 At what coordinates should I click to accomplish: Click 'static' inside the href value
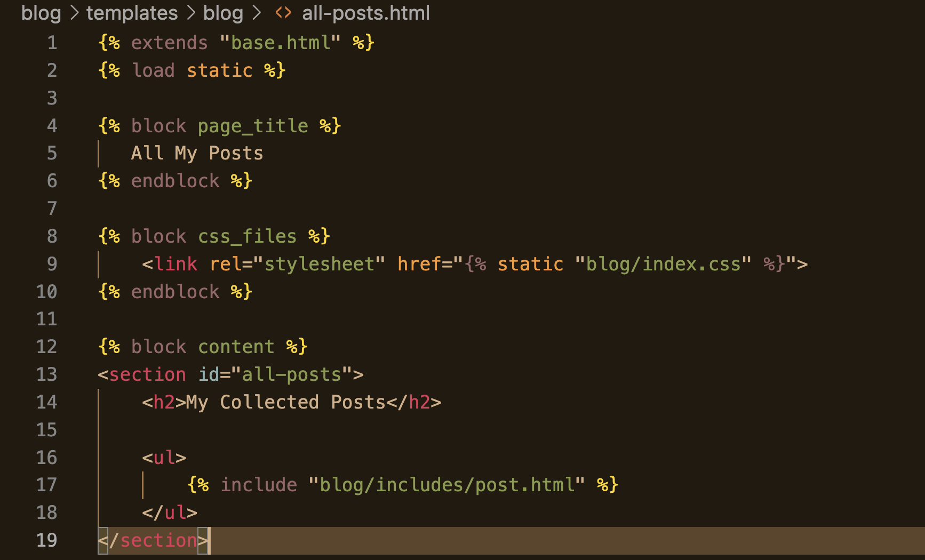(x=530, y=264)
